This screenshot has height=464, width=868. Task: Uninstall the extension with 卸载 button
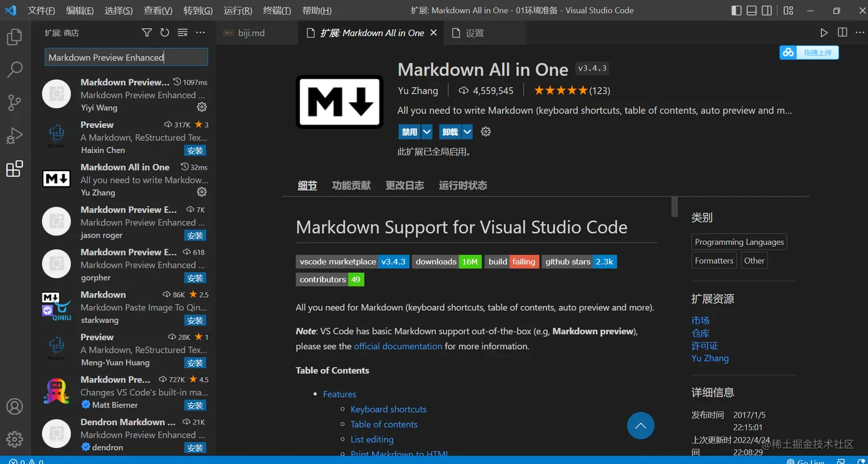(x=450, y=132)
